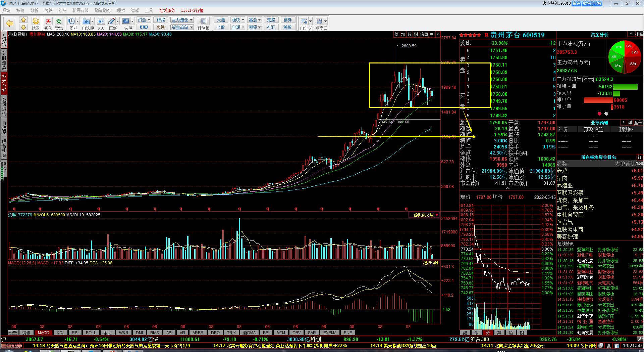Click the 全部 button in 业绩预测 header

(x=638, y=123)
